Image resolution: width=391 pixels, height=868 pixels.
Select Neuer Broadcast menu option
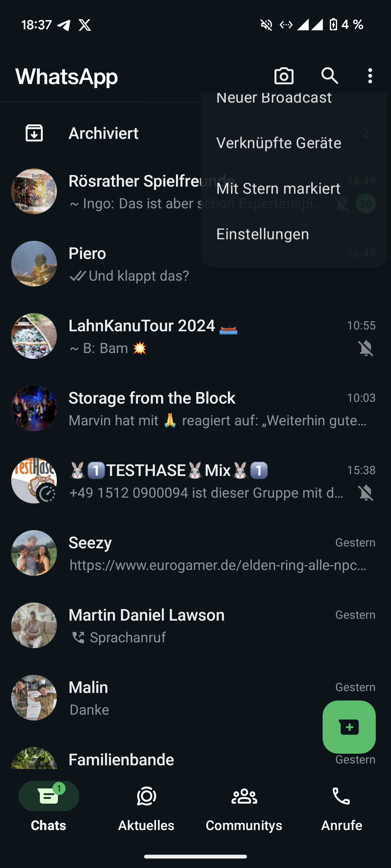(x=274, y=98)
